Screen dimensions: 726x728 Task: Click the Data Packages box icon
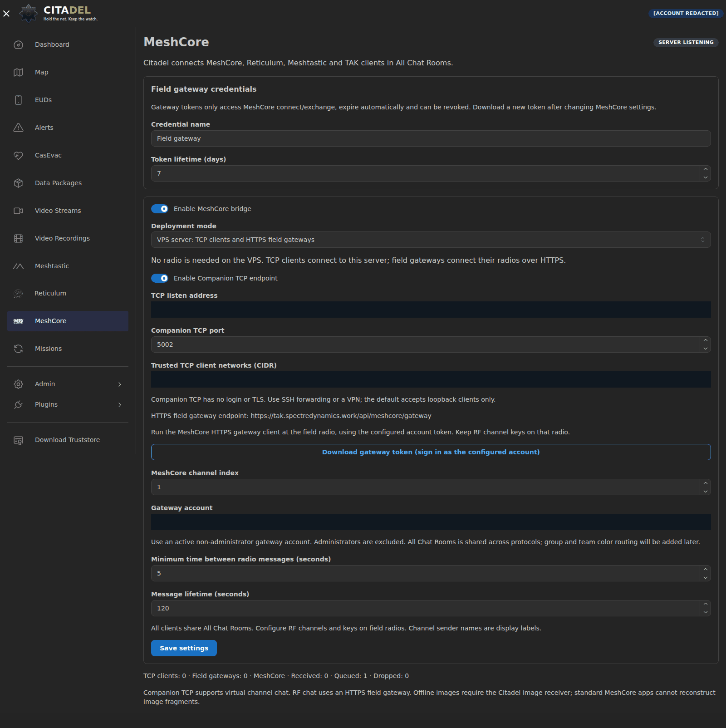(x=18, y=183)
